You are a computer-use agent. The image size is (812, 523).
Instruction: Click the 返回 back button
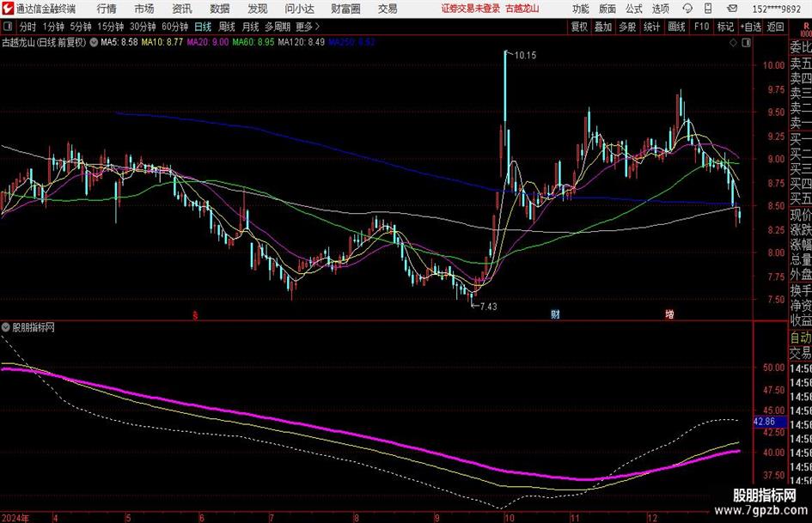775,27
